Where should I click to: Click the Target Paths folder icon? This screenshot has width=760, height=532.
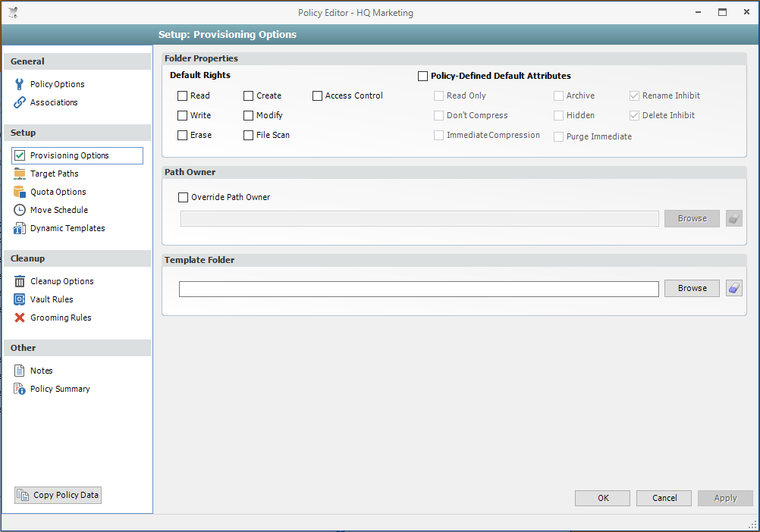(x=20, y=174)
